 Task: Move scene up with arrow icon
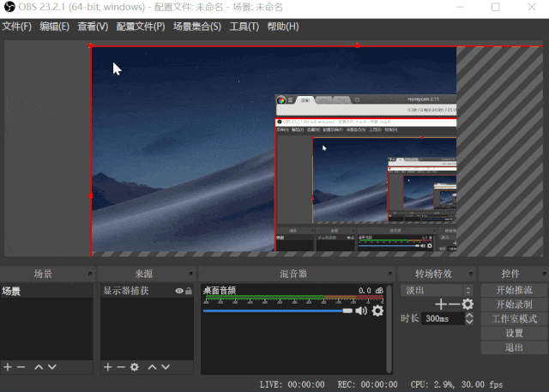39,367
